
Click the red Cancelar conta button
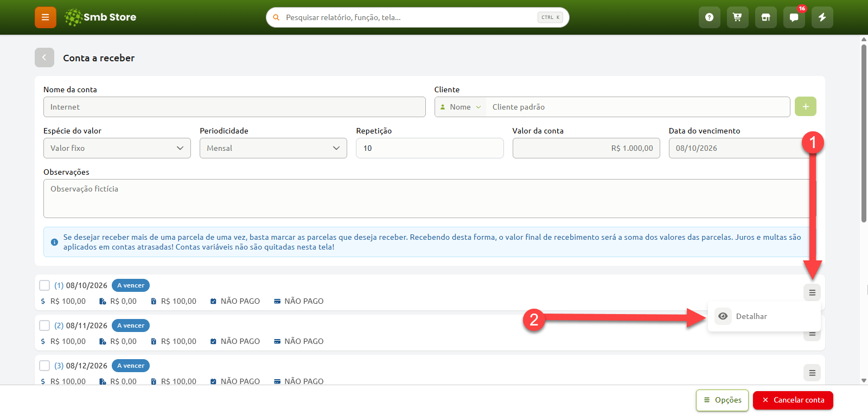793,400
